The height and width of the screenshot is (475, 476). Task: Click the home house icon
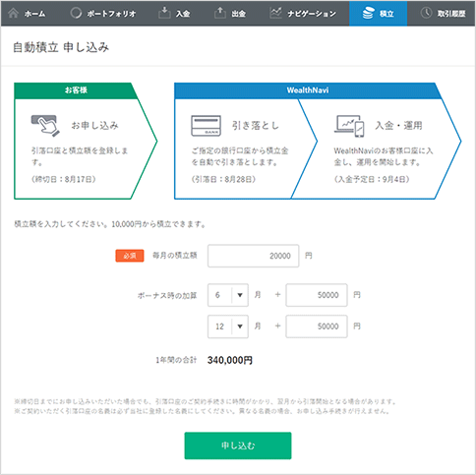[14, 13]
